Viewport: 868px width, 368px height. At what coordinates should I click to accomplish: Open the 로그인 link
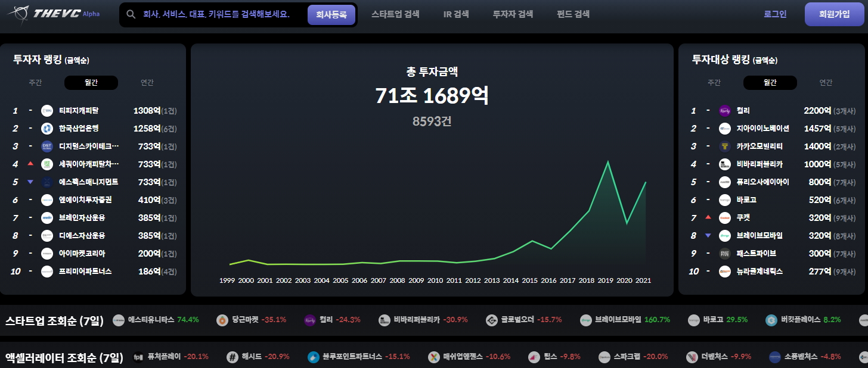coord(775,14)
